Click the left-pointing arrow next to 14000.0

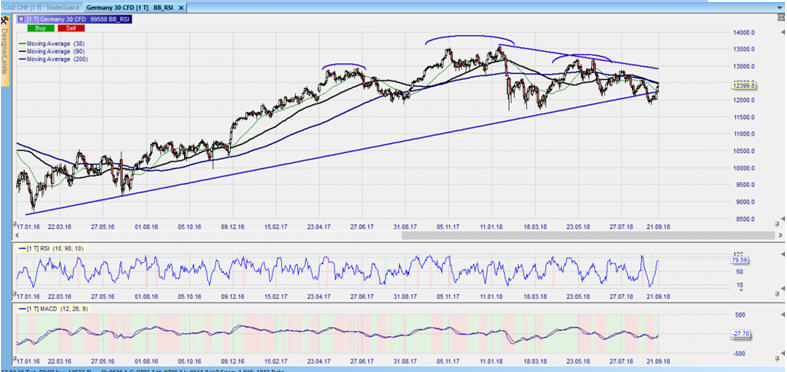(x=782, y=32)
